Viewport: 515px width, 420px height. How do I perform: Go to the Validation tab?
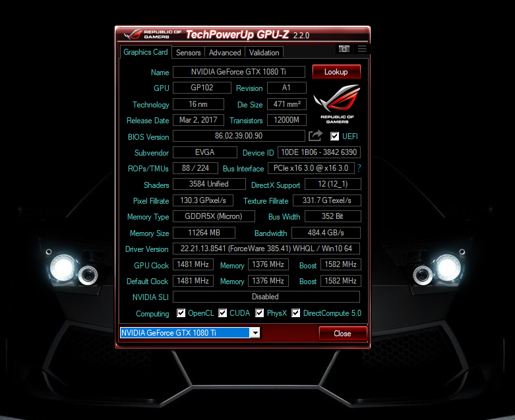(x=264, y=53)
